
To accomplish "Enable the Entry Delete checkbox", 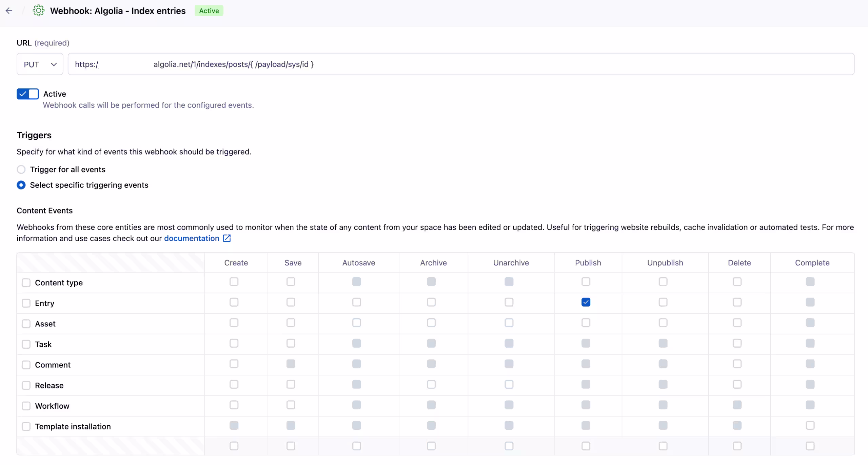I will pos(737,302).
